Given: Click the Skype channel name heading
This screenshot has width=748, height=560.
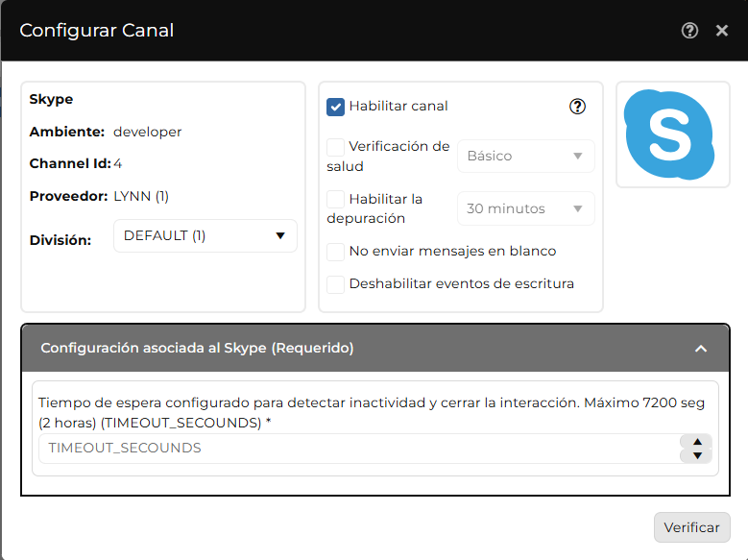Looking at the screenshot, I should coord(51,99).
